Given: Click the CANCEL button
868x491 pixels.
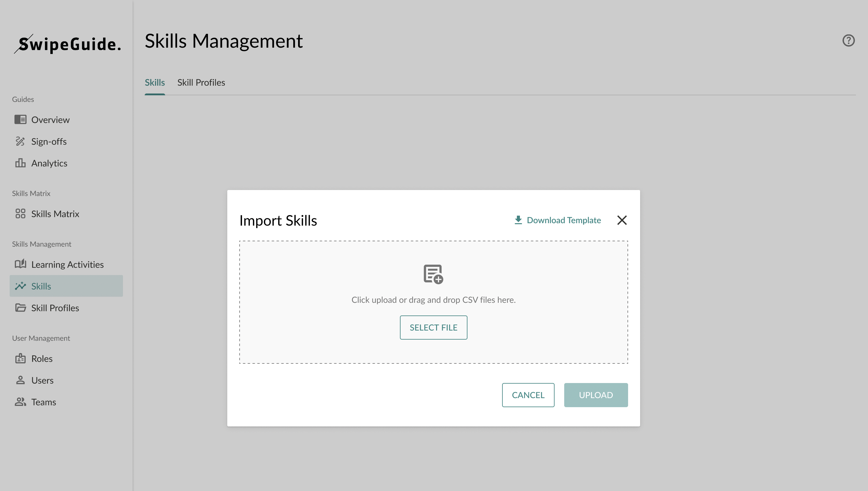Looking at the screenshot, I should click(528, 395).
